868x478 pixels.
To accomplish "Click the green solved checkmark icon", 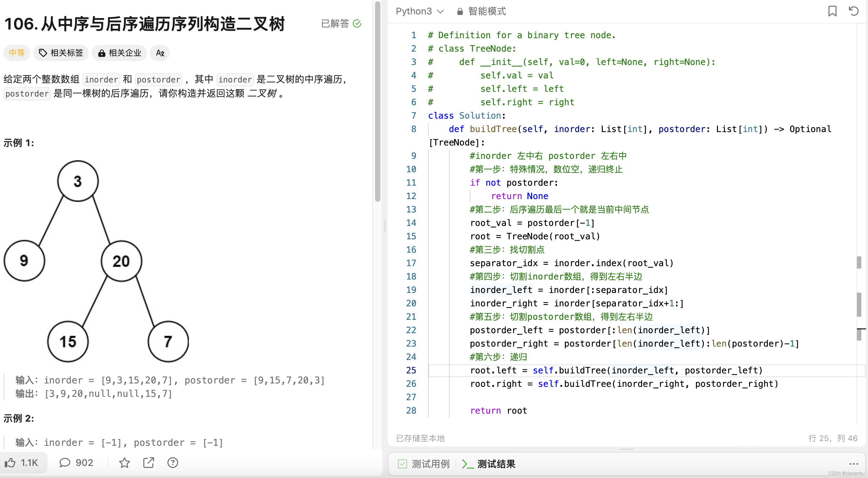I will click(x=357, y=23).
